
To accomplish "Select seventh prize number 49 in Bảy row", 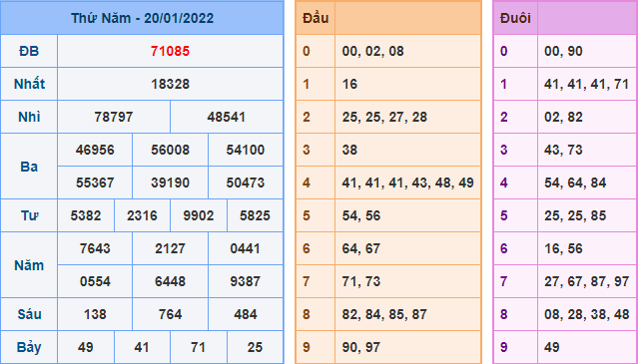I will (x=86, y=347).
